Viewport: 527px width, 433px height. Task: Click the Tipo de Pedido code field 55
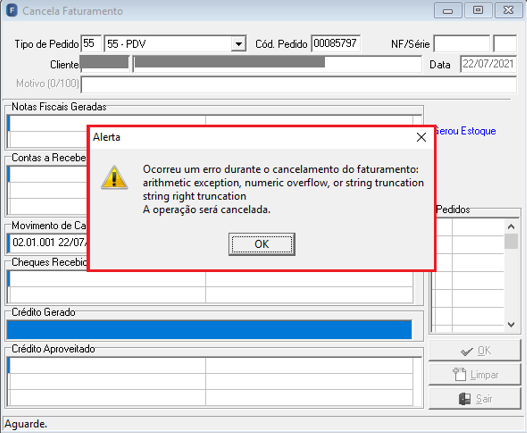pos(91,44)
